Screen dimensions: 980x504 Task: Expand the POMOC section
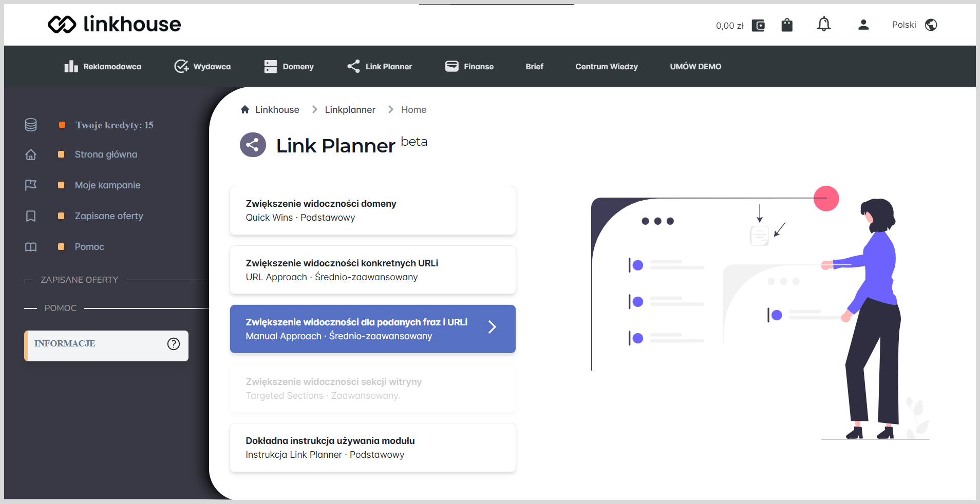click(61, 308)
